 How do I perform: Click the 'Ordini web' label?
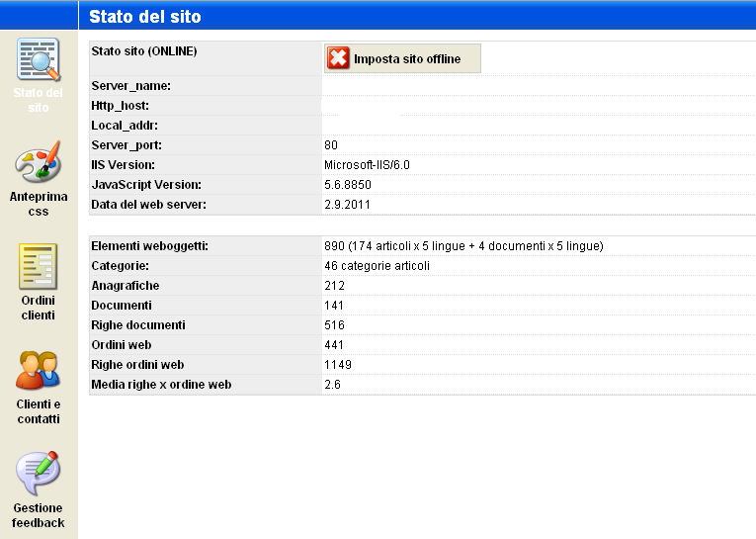(x=121, y=345)
